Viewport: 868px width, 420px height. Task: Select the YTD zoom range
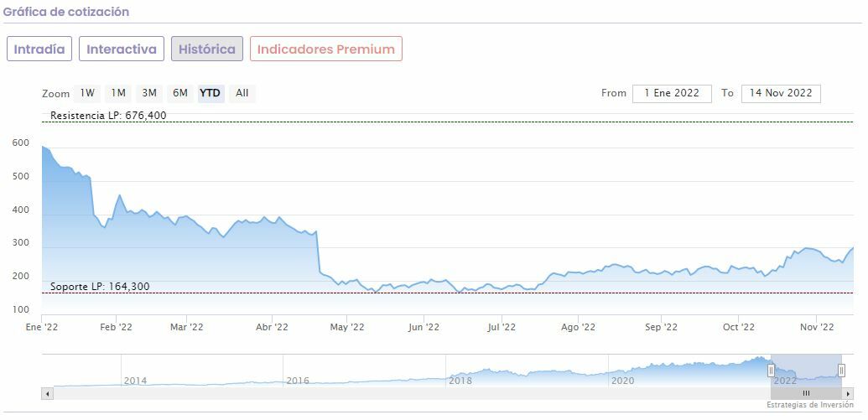point(211,93)
